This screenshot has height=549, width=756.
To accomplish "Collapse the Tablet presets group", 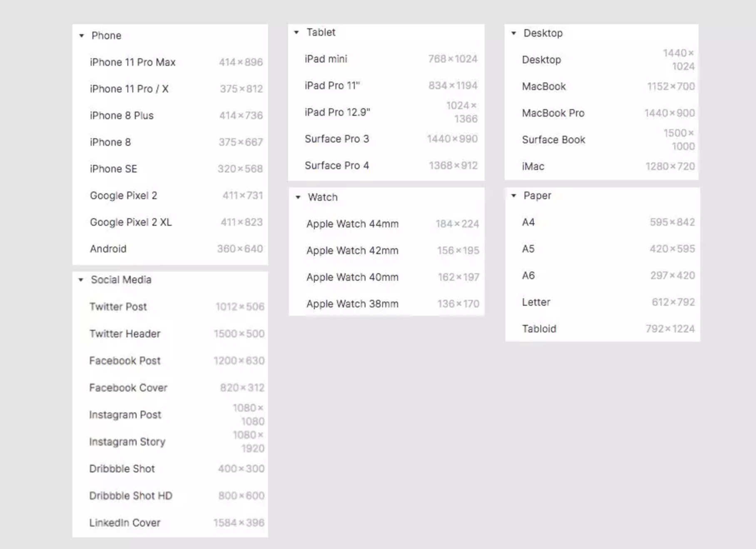I will (x=296, y=32).
